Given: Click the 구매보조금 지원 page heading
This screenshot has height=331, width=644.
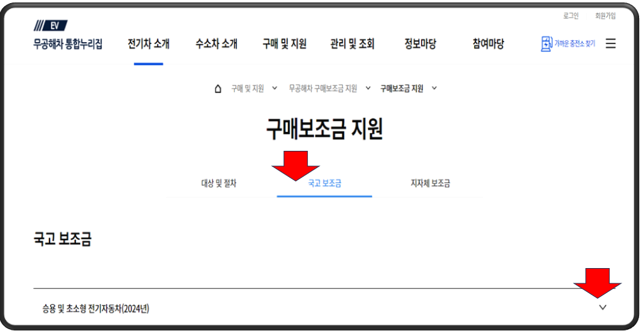Looking at the screenshot, I should [x=324, y=129].
